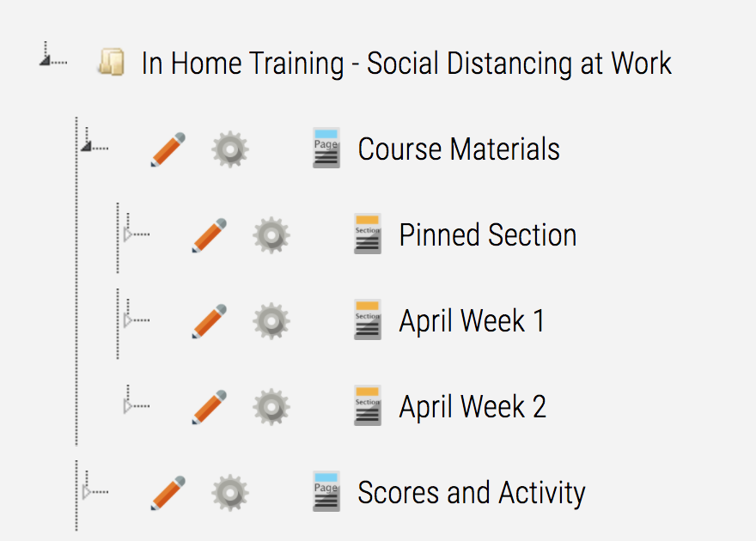Viewport: 756px width, 541px height.
Task: Collapse the Course Materials tree node
Action: pos(86,145)
